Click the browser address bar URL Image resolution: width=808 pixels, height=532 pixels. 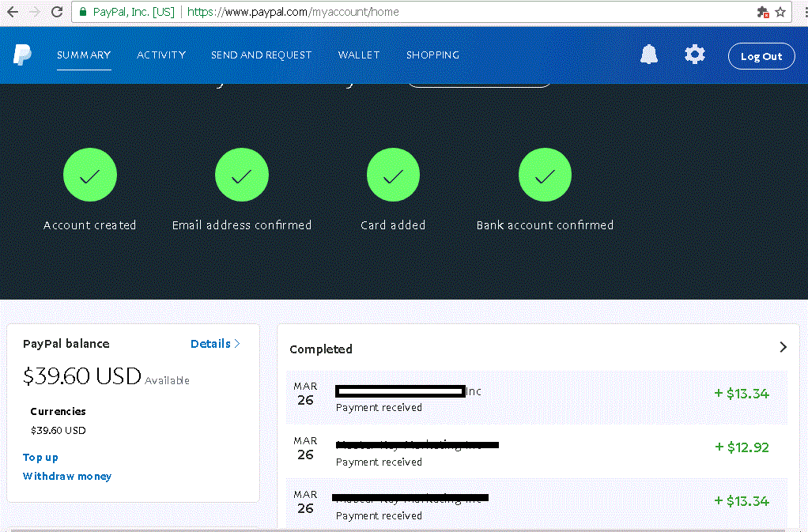(293, 12)
